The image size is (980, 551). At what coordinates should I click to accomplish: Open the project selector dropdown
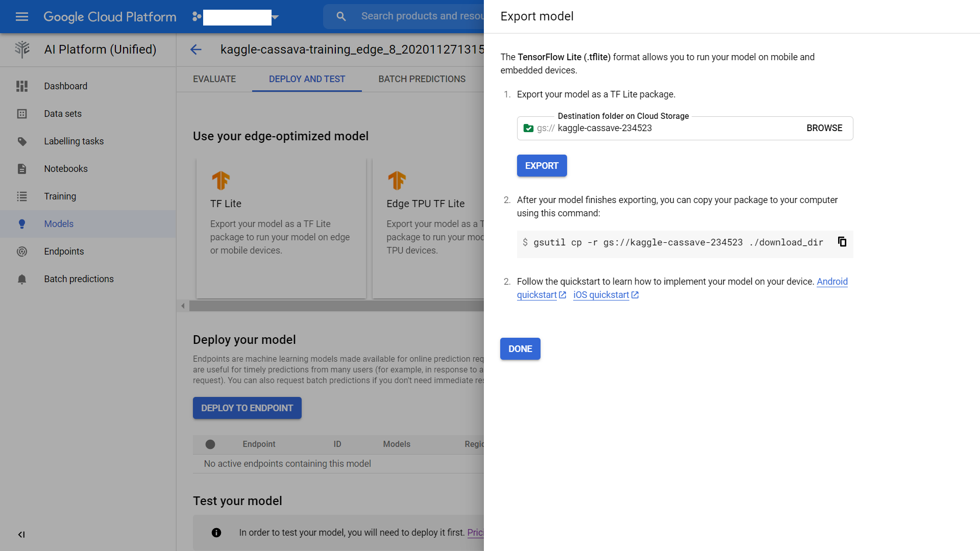tap(275, 17)
